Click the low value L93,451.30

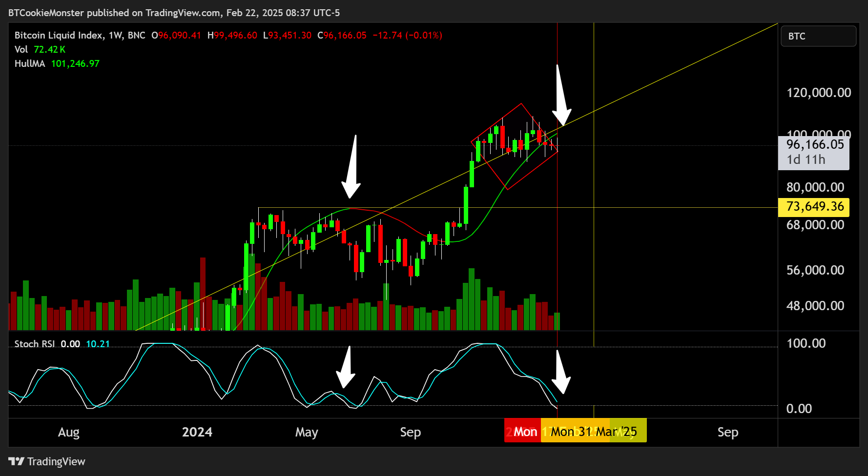point(287,35)
